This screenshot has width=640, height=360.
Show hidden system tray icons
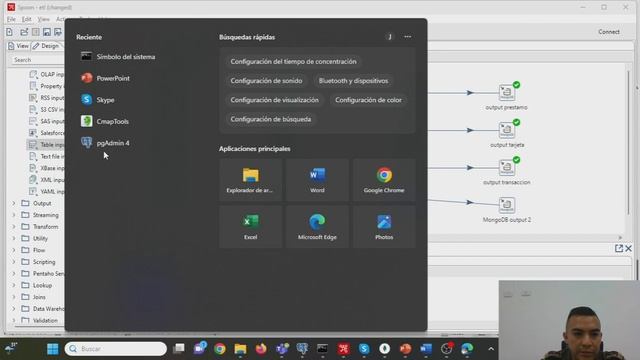pos(491,349)
